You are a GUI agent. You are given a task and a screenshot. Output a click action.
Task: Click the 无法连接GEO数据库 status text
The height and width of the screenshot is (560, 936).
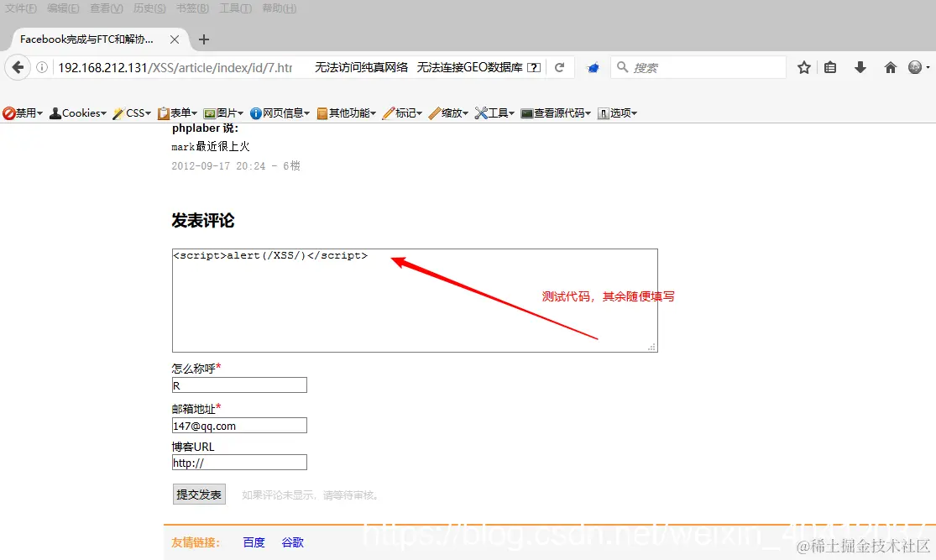470,67
